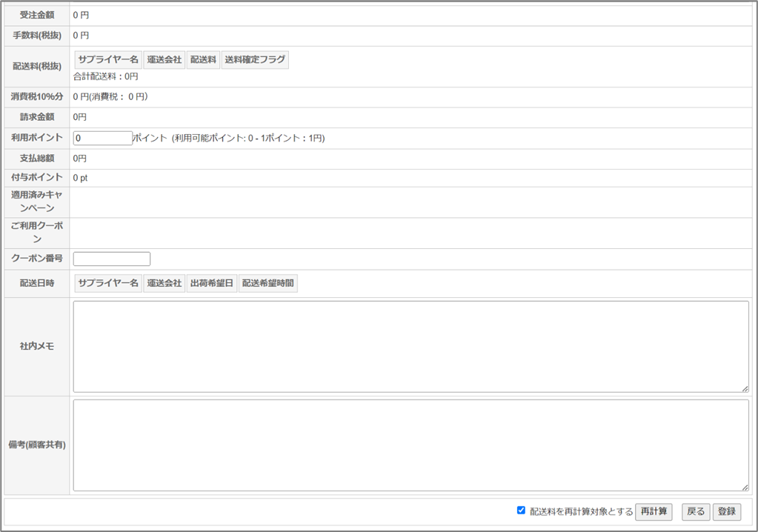The image size is (758, 532).
Task: Focus the クーポン番号 text box
Action: pos(111,259)
